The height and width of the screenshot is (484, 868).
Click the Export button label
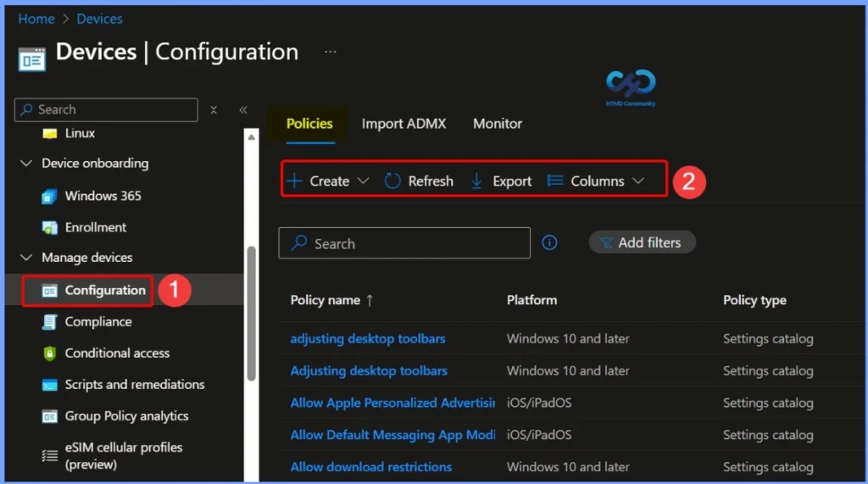click(x=512, y=181)
